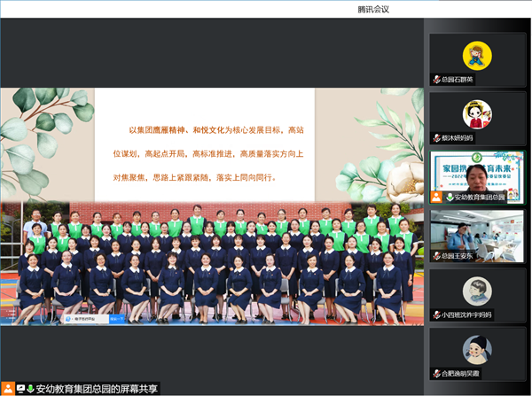Click the 腾讯会议 window title
This screenshot has height=396, width=532.
(372, 9)
